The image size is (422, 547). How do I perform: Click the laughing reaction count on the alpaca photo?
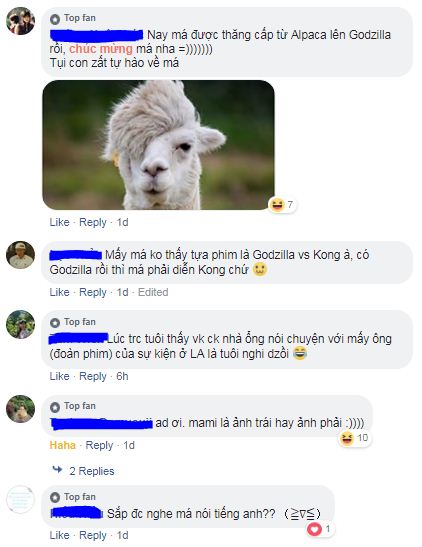coord(282,204)
